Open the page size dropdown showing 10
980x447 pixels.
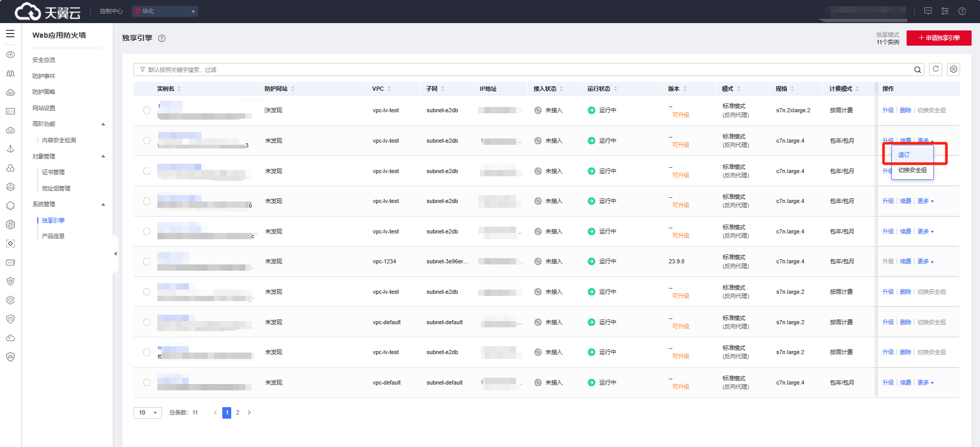click(147, 413)
